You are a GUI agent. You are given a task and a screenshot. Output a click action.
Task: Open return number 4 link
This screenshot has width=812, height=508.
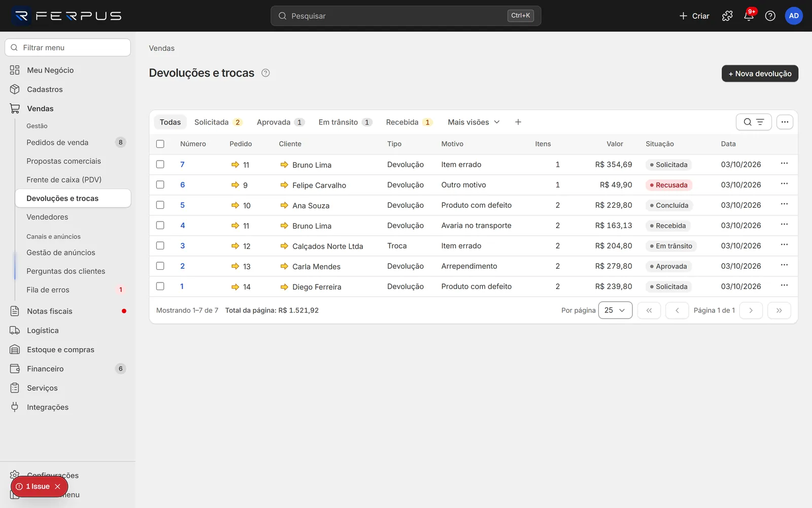[183, 225]
